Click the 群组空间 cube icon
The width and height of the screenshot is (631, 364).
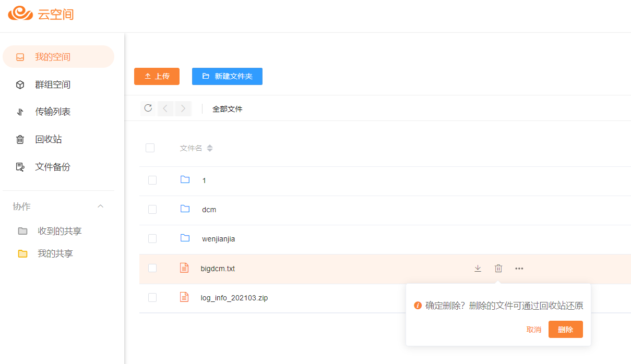pyautogui.click(x=20, y=84)
